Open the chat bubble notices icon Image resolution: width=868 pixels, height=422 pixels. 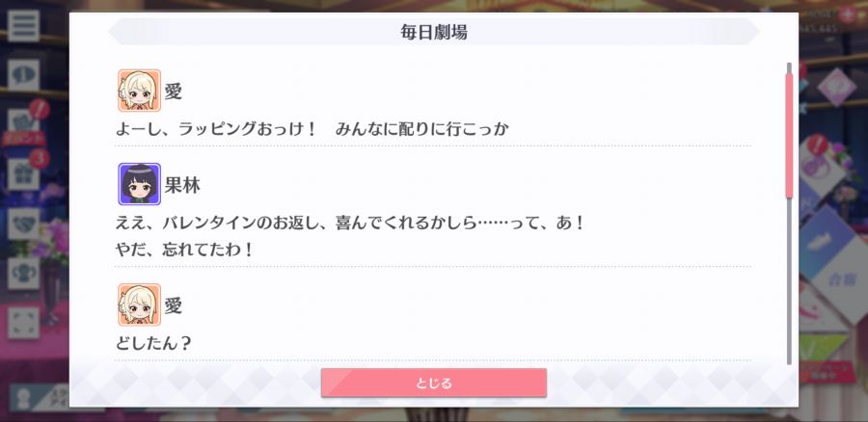pos(23,75)
